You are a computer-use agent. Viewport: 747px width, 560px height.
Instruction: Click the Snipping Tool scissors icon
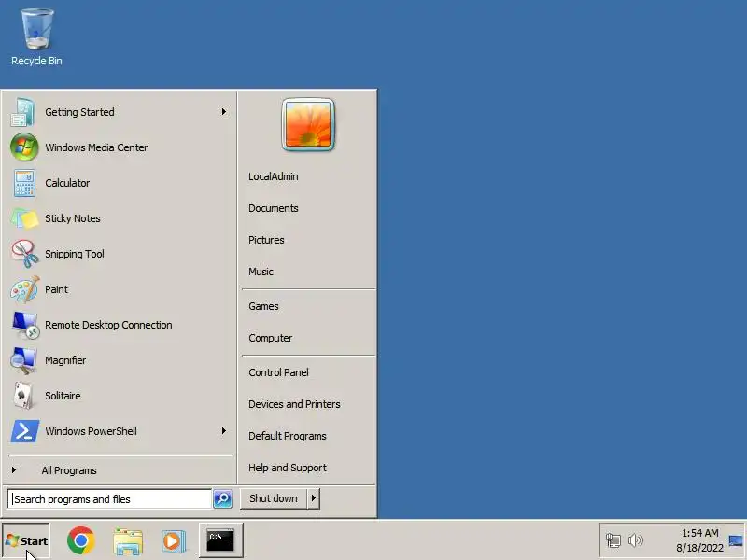click(x=25, y=254)
